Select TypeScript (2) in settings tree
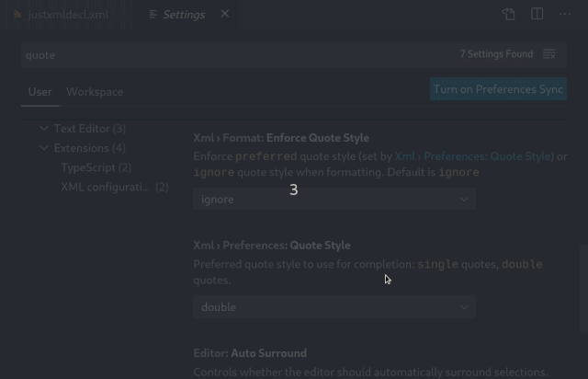The width and height of the screenshot is (588, 379). pyautogui.click(x=96, y=167)
